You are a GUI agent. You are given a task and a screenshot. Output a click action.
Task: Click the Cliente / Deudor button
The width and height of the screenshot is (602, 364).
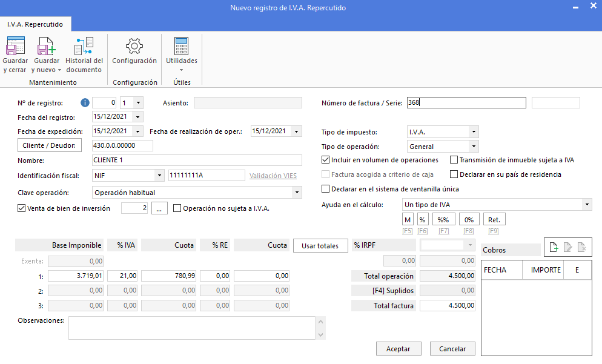pos(50,145)
